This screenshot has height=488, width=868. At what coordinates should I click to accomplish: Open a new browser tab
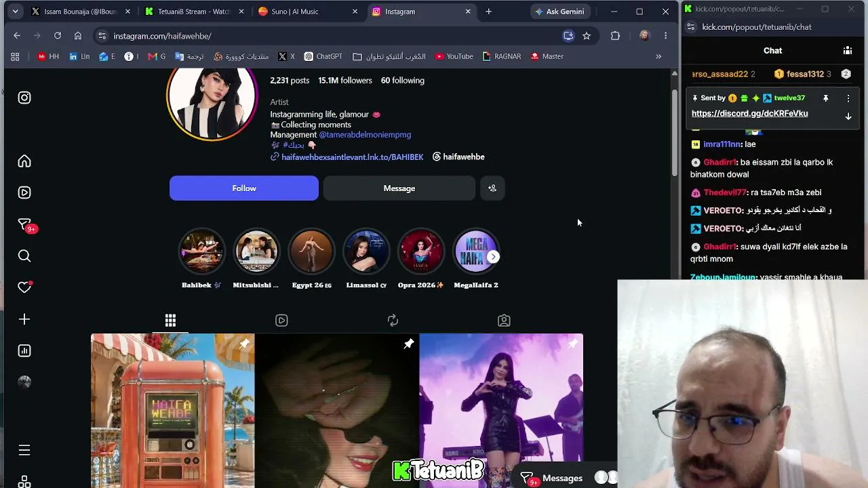488,12
